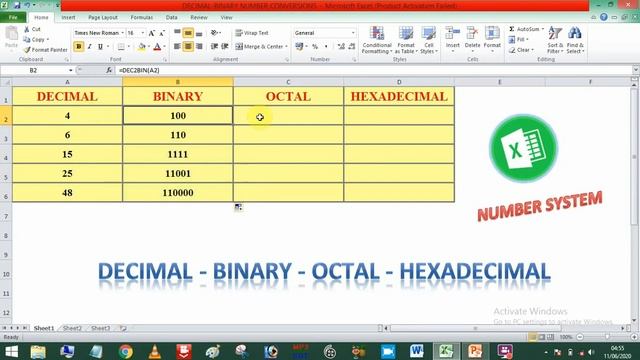Click the formula bar input field
The width and height of the screenshot is (640, 360).
[x=373, y=70]
